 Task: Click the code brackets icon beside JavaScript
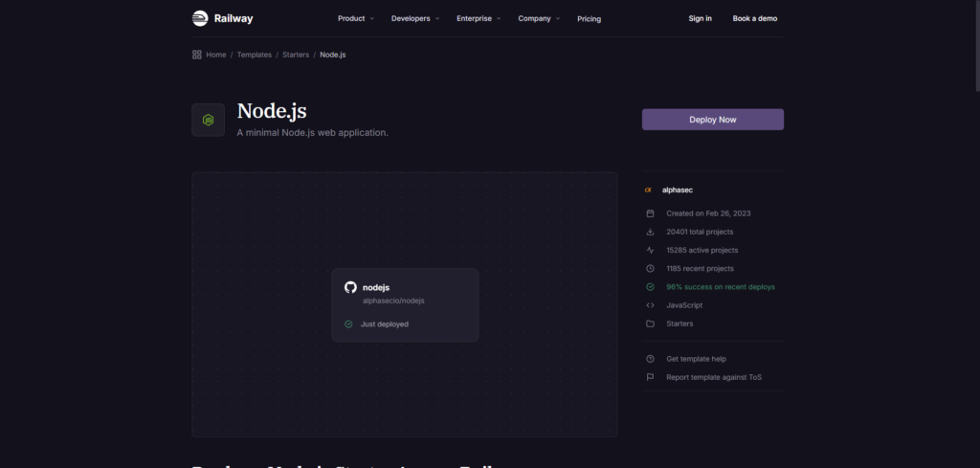[x=650, y=305]
